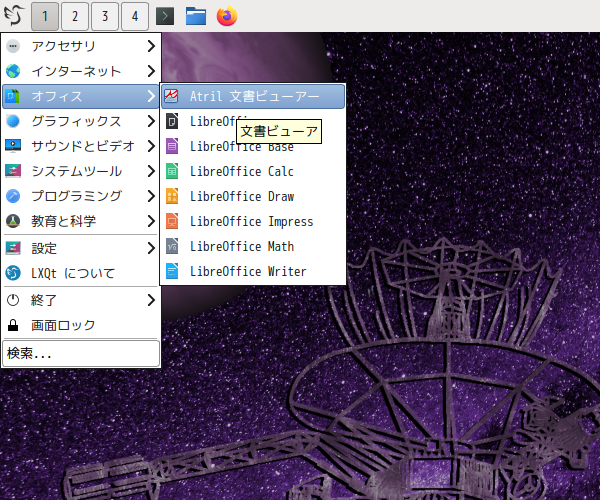Open LibreOffice Base menu entry
The image size is (600, 500).
point(253,146)
